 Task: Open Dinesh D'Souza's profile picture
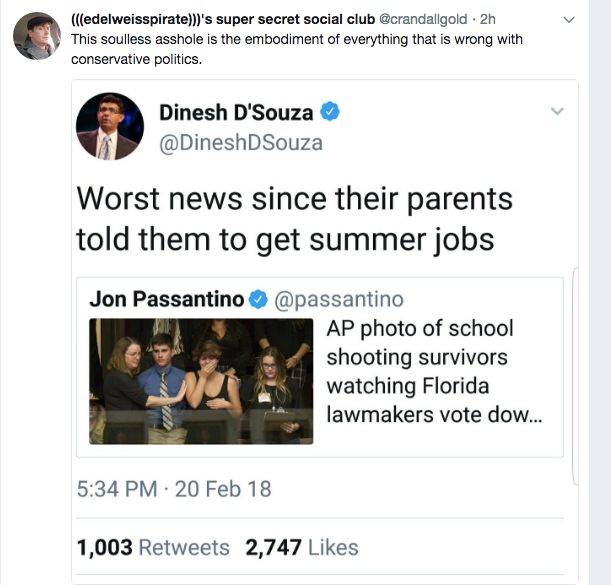coord(107,126)
